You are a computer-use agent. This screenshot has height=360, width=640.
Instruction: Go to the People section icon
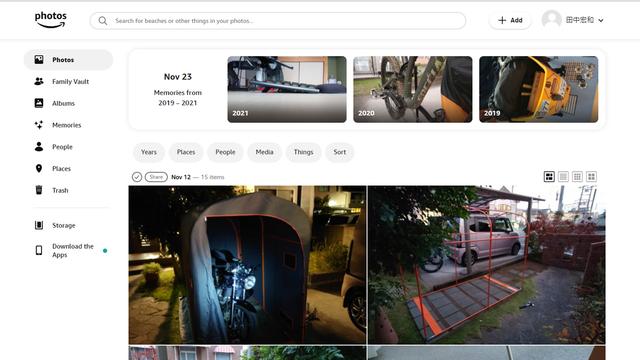39,147
